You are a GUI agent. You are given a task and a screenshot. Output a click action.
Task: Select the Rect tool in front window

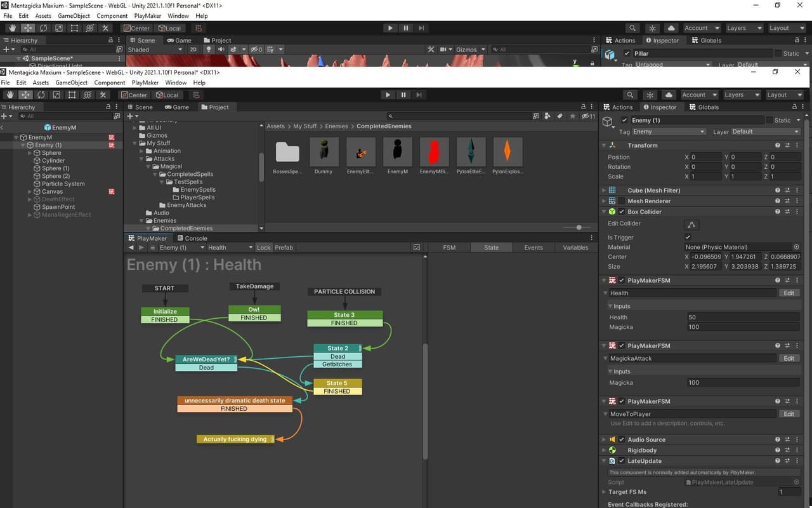click(72, 95)
